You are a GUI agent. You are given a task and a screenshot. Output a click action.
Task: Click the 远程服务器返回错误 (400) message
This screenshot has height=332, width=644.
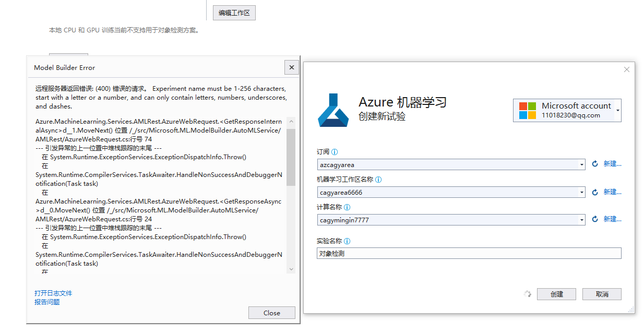(161, 97)
